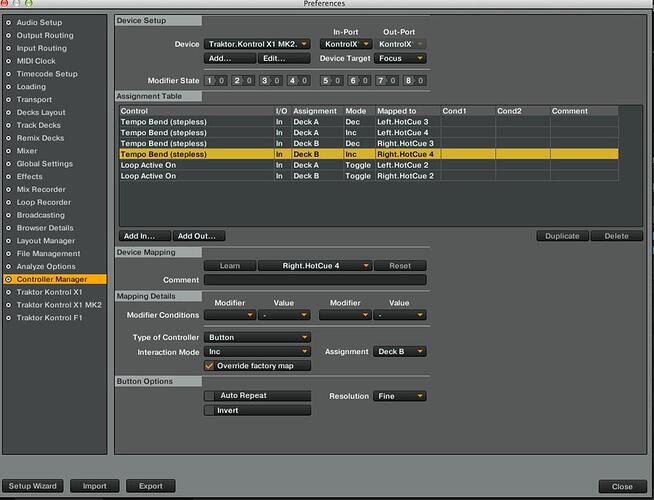654x500 pixels.
Task: Select highlighted row mapped to Right.HotCue 4
Action: (369, 154)
